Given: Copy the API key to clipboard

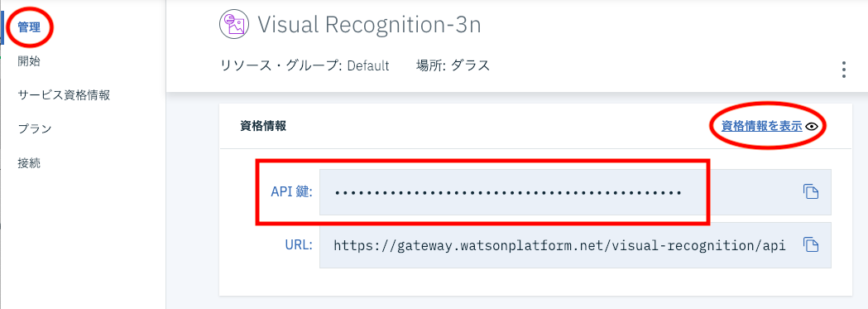Looking at the screenshot, I should point(810,192).
